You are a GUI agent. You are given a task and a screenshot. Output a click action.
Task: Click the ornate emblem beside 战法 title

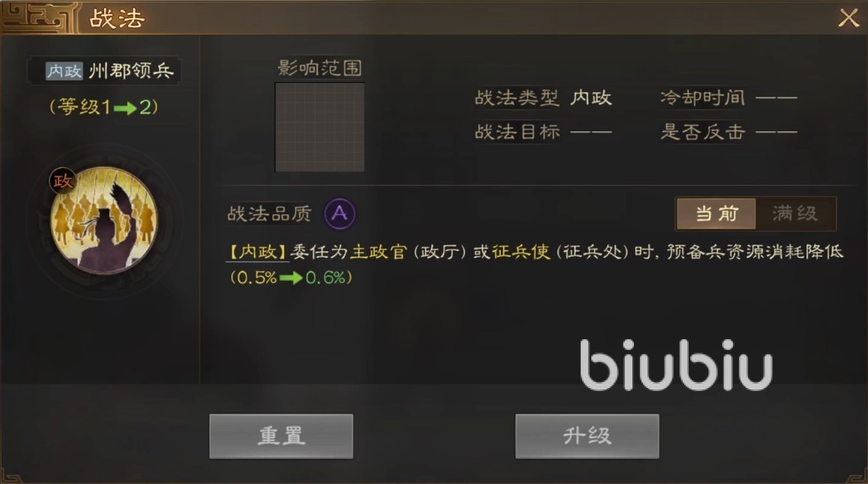pyautogui.click(x=38, y=18)
